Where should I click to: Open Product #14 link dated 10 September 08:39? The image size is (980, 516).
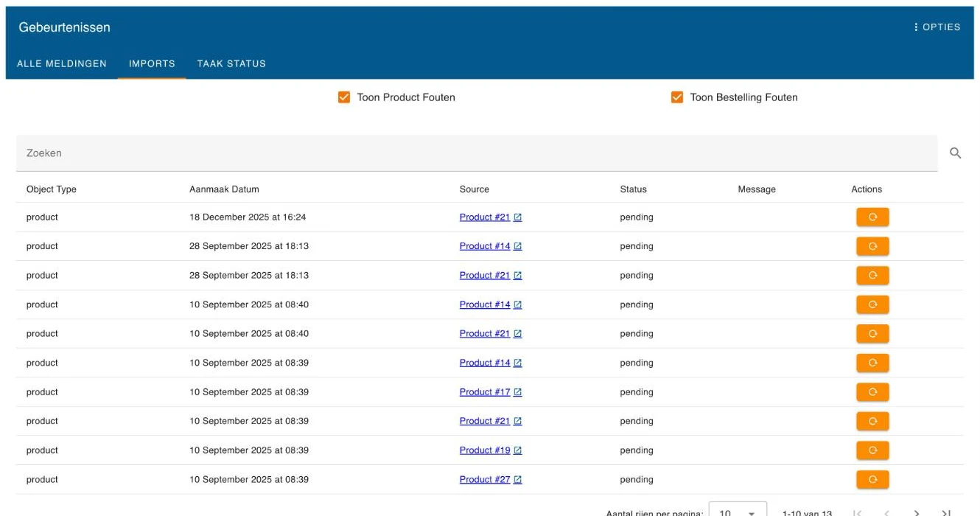485,363
